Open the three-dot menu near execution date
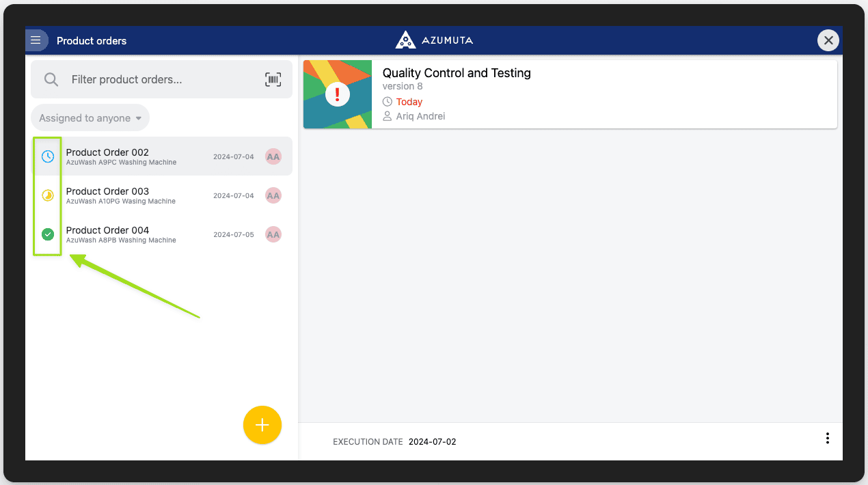 (x=827, y=438)
